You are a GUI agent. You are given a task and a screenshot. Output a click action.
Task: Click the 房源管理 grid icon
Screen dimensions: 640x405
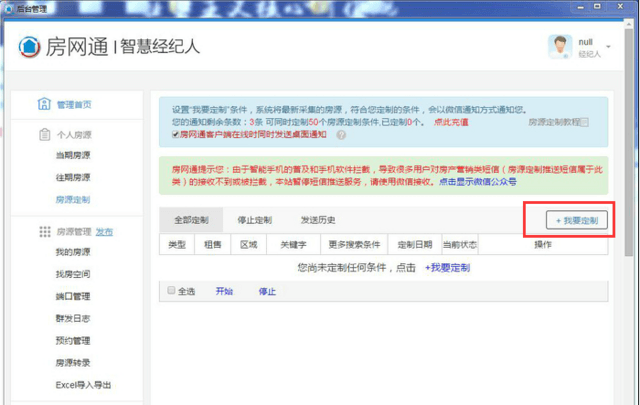(45, 232)
